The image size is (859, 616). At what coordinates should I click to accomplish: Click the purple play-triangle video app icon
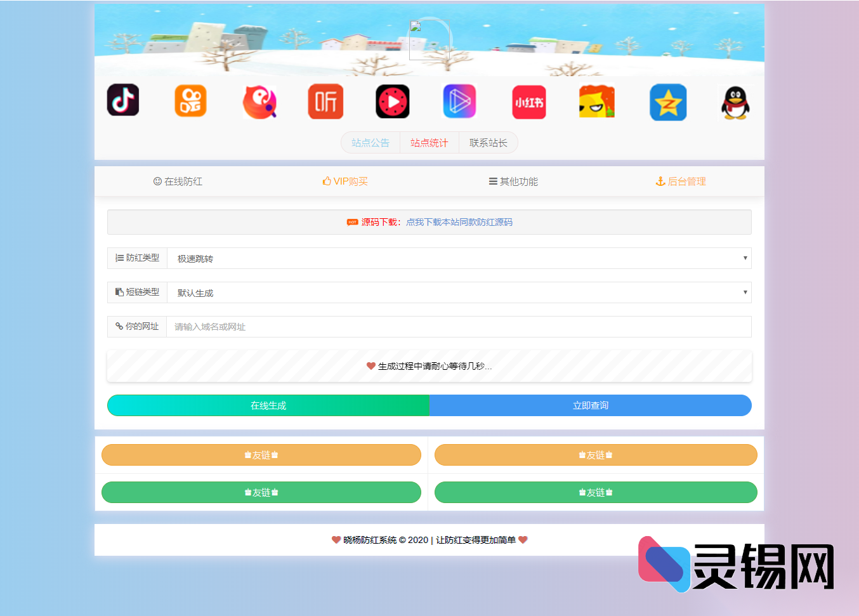[459, 101]
